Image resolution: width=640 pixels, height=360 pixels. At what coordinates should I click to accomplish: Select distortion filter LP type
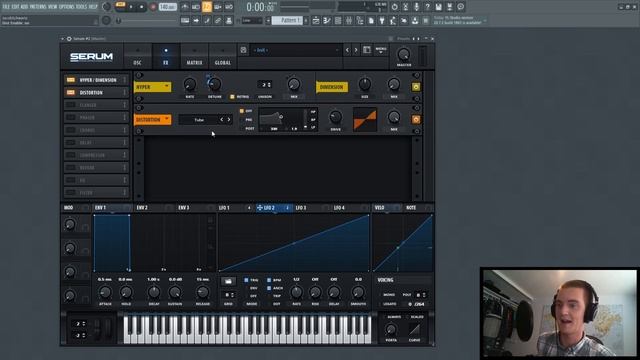tap(313, 128)
